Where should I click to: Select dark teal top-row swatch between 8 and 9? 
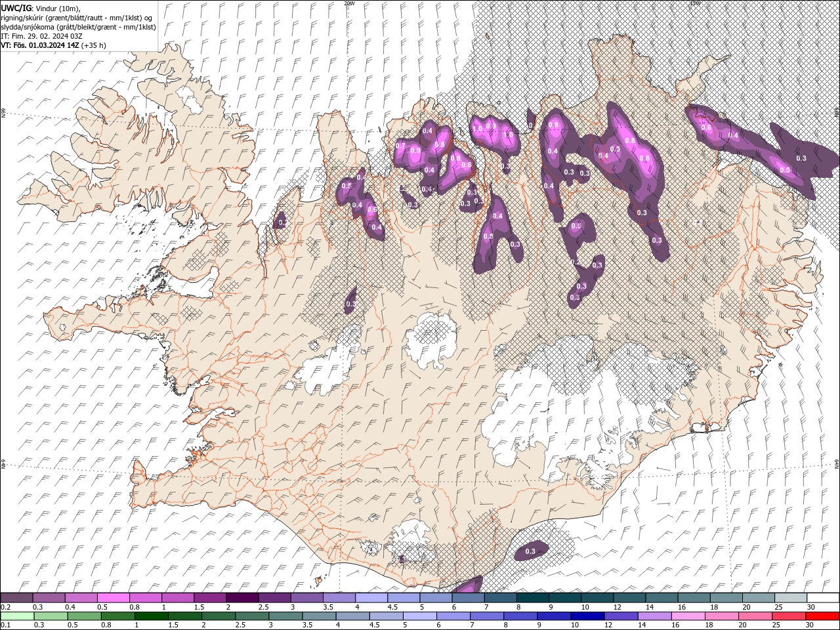[x=532, y=598]
